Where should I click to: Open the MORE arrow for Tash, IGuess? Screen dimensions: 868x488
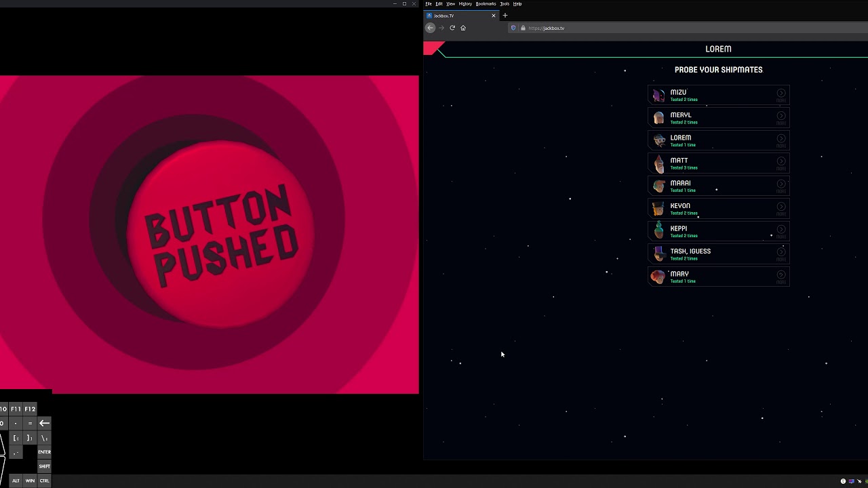tap(781, 253)
